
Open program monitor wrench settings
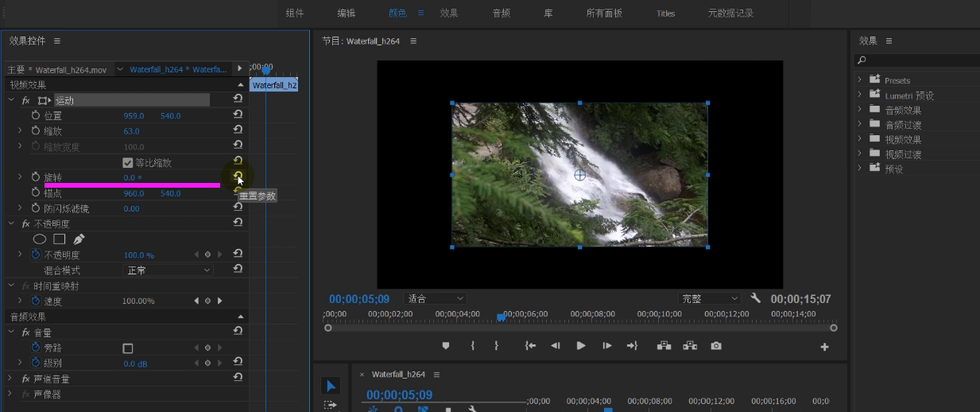point(756,298)
